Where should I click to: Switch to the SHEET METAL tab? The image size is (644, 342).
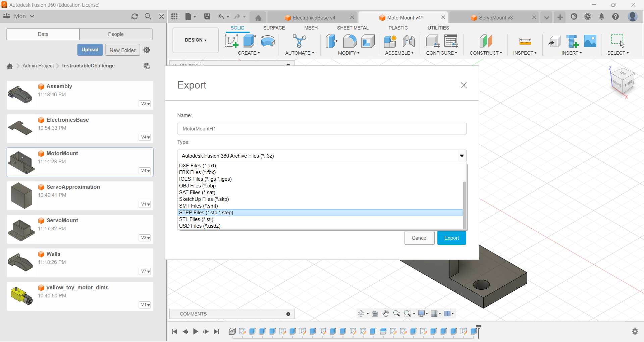(353, 28)
